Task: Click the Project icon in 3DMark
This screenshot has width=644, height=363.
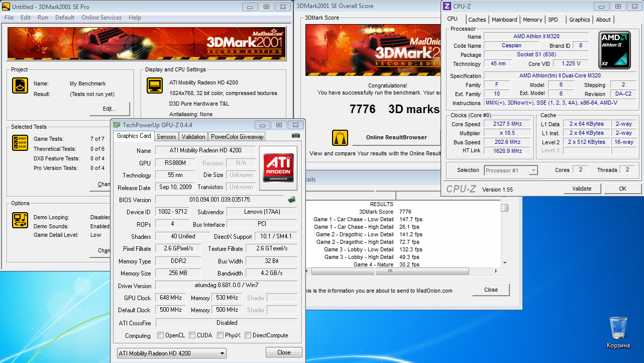Action: [x=20, y=85]
